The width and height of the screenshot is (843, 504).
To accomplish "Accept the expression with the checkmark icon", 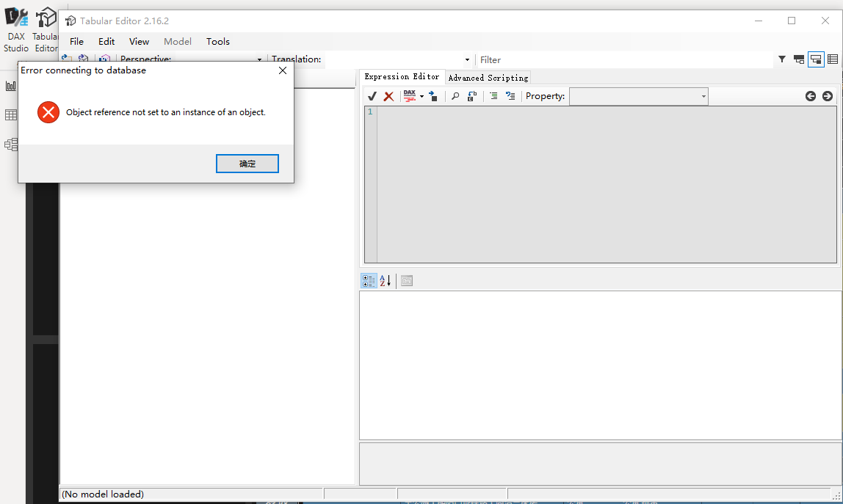I will [372, 95].
